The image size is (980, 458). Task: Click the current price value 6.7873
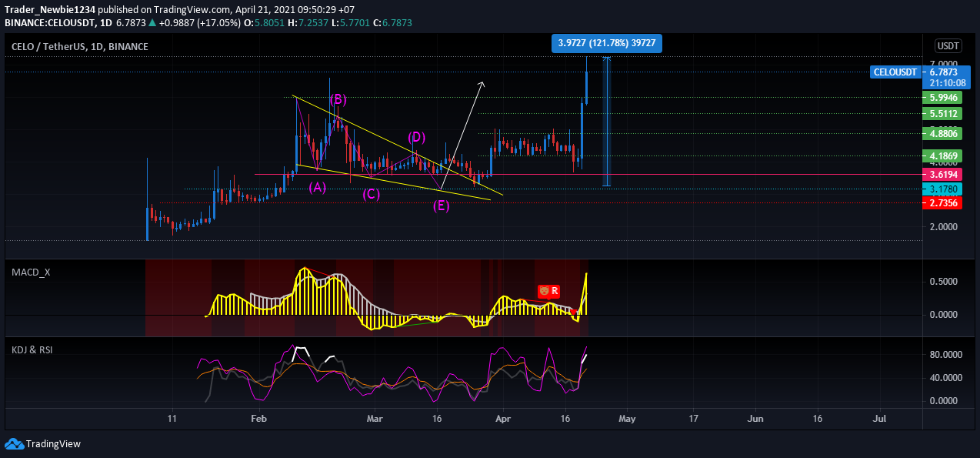click(x=943, y=72)
